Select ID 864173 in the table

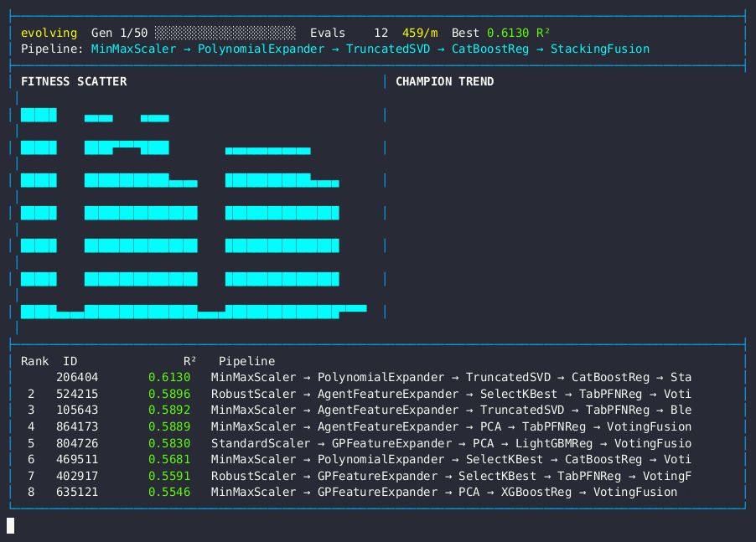[77, 427]
